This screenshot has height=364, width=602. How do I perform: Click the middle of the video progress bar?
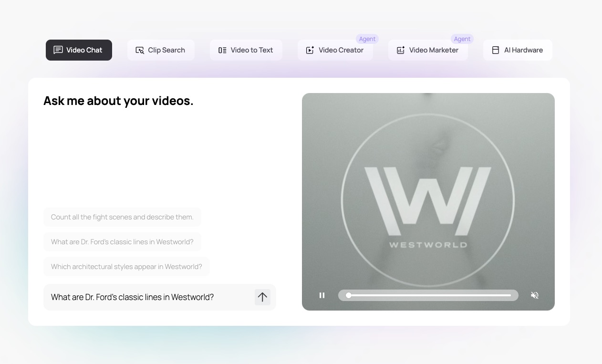tap(429, 295)
